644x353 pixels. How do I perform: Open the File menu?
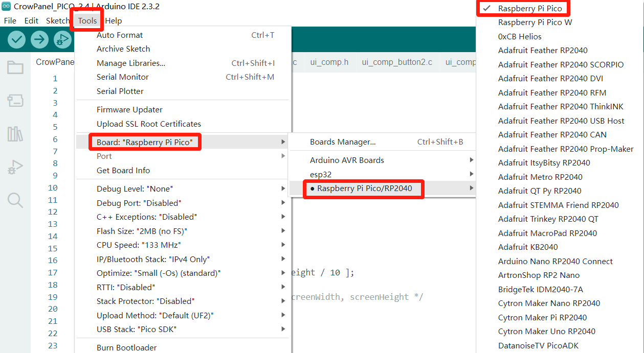tap(10, 21)
